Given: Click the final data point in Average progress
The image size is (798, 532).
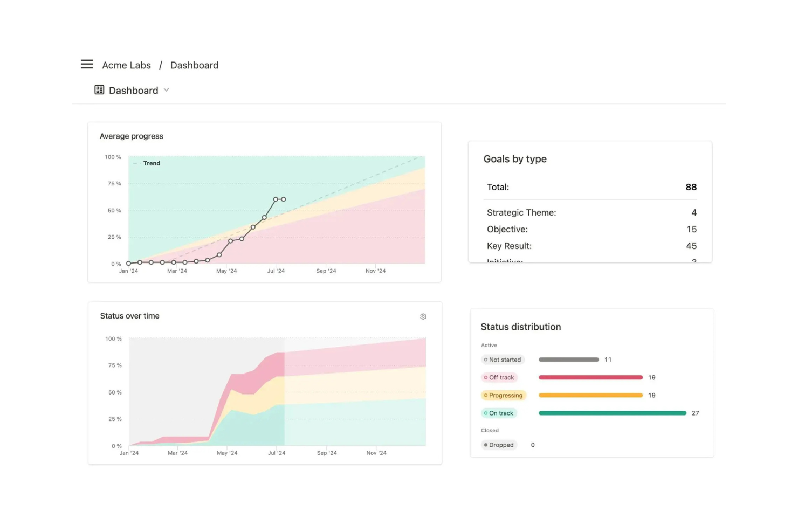Looking at the screenshot, I should pos(284,198).
